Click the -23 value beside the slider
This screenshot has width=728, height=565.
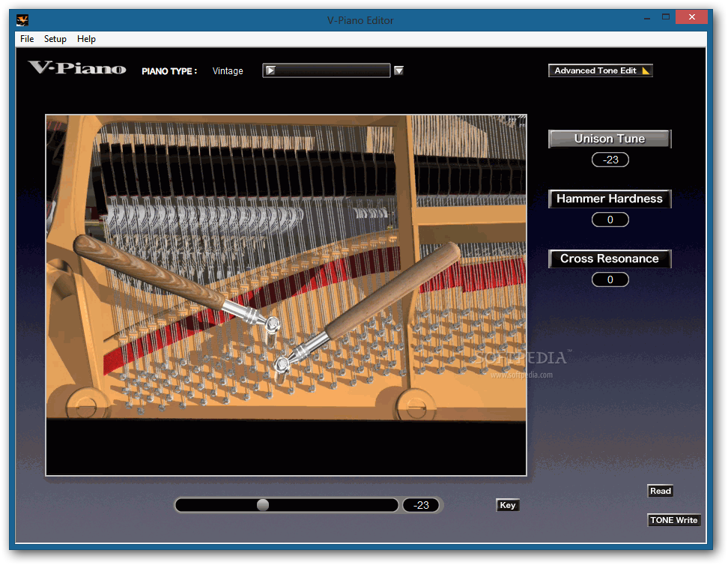pyautogui.click(x=421, y=505)
